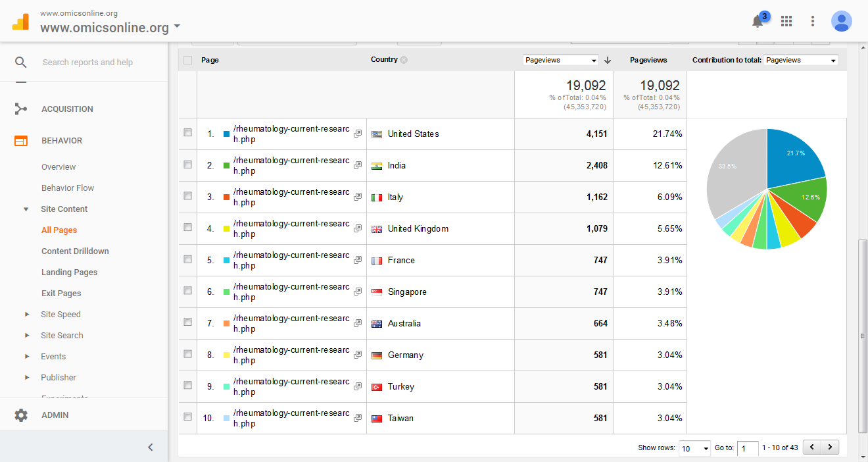
Task: Open row 1 United States page link icon
Action: [358, 134]
